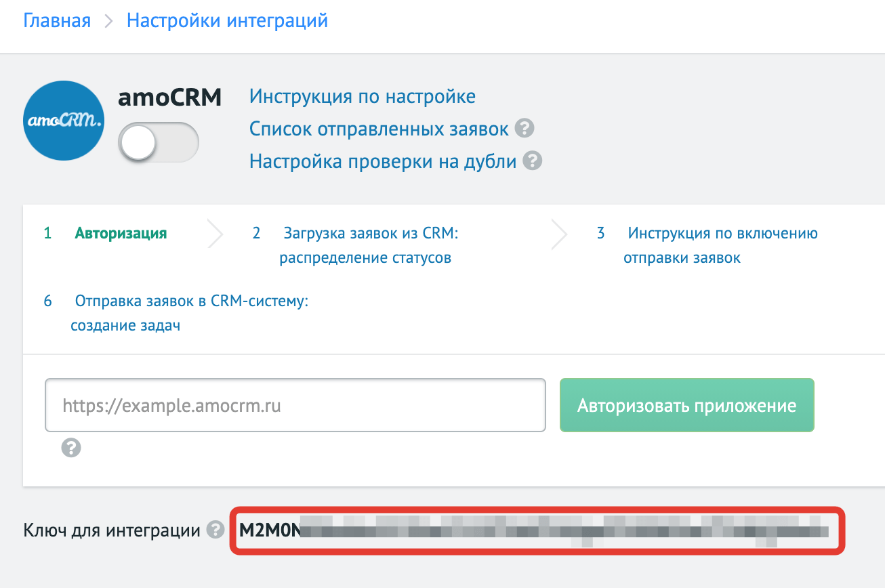Image resolution: width=885 pixels, height=588 pixels.
Task: Open the help icon next to Настройка проверки на дубли
Action: [x=533, y=161]
